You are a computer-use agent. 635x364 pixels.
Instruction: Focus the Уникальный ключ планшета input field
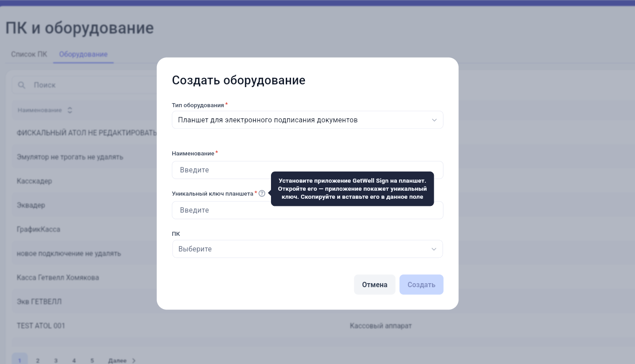pyautogui.click(x=308, y=210)
